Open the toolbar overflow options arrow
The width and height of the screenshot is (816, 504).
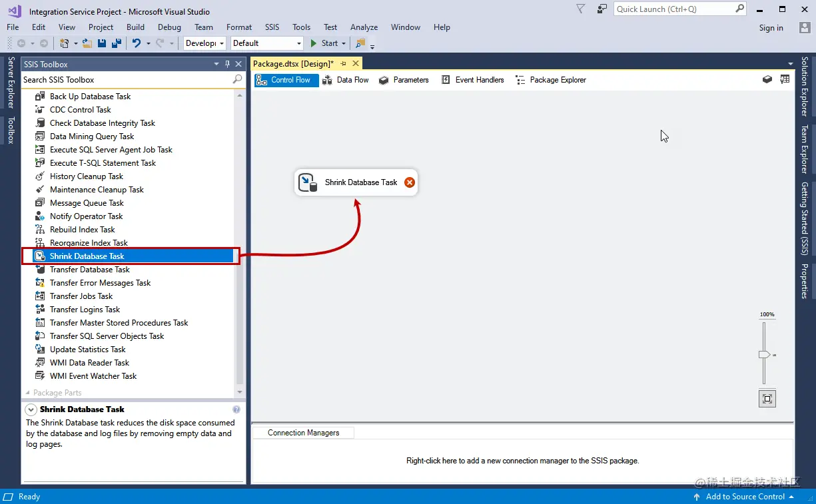click(372, 45)
